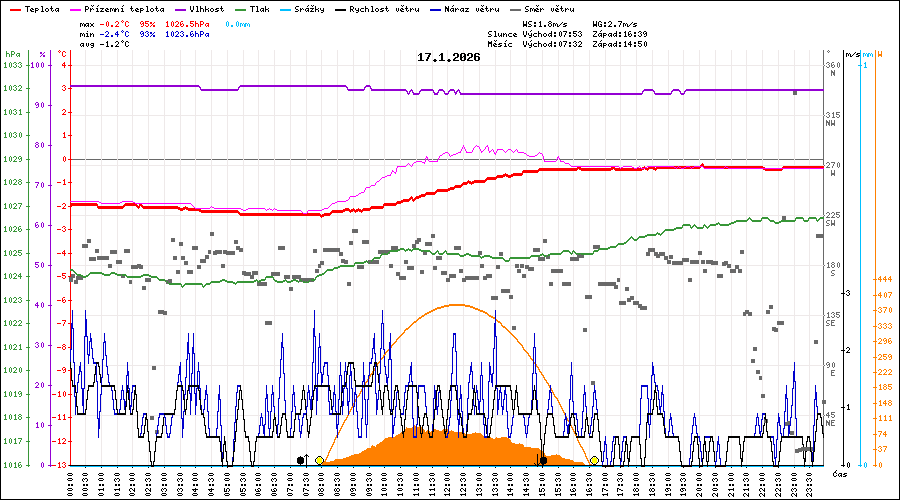The image size is (900, 500).
Task: Click the m/s unit label on right axis
Action: 851,54
